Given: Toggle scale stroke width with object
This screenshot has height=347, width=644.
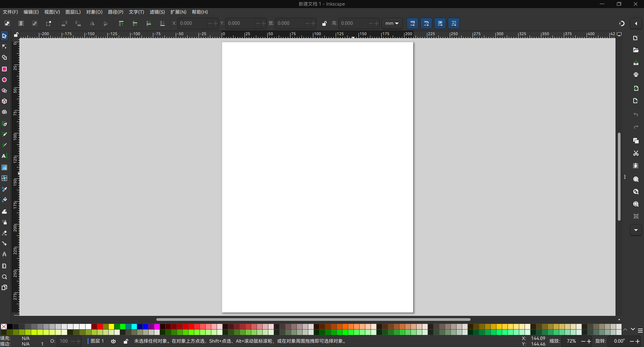Looking at the screenshot, I should coord(413,23).
